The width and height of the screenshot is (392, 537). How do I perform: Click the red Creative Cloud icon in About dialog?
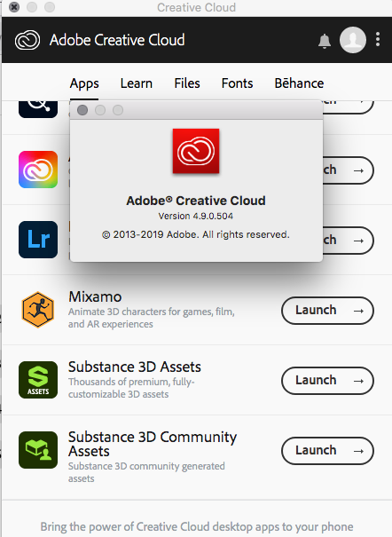[196, 151]
